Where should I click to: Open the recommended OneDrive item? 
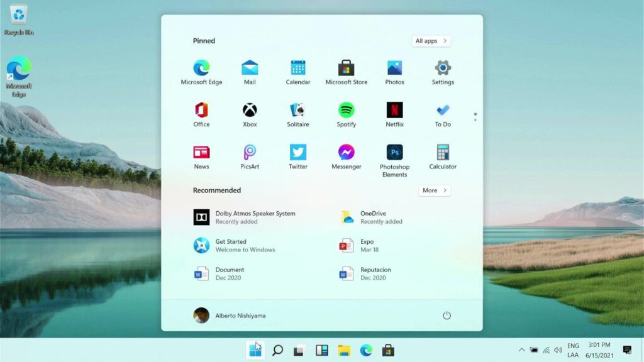371,217
